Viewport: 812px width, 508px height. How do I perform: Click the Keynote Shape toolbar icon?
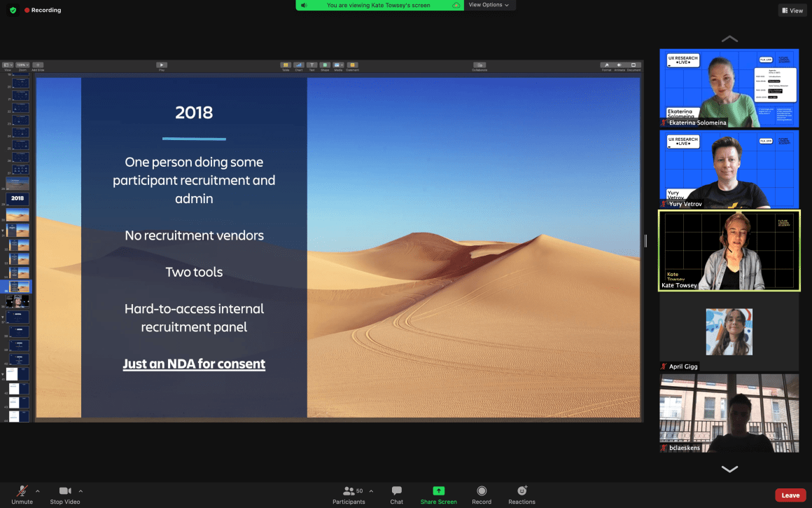[325, 66]
